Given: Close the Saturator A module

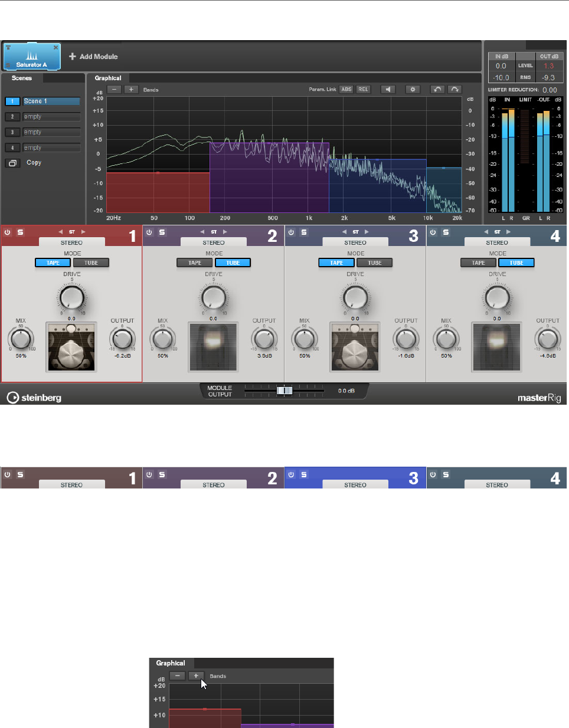Looking at the screenshot, I should (x=56, y=47).
